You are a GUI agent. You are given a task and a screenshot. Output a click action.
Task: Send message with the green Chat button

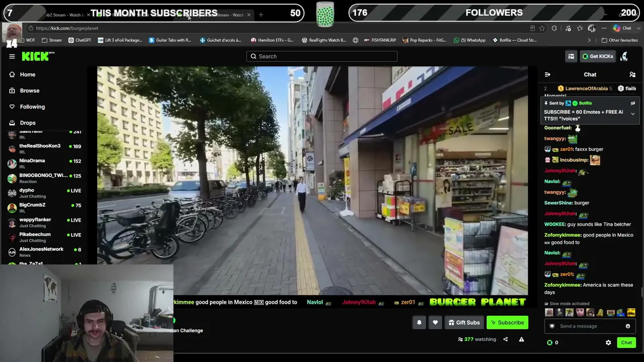click(x=626, y=343)
